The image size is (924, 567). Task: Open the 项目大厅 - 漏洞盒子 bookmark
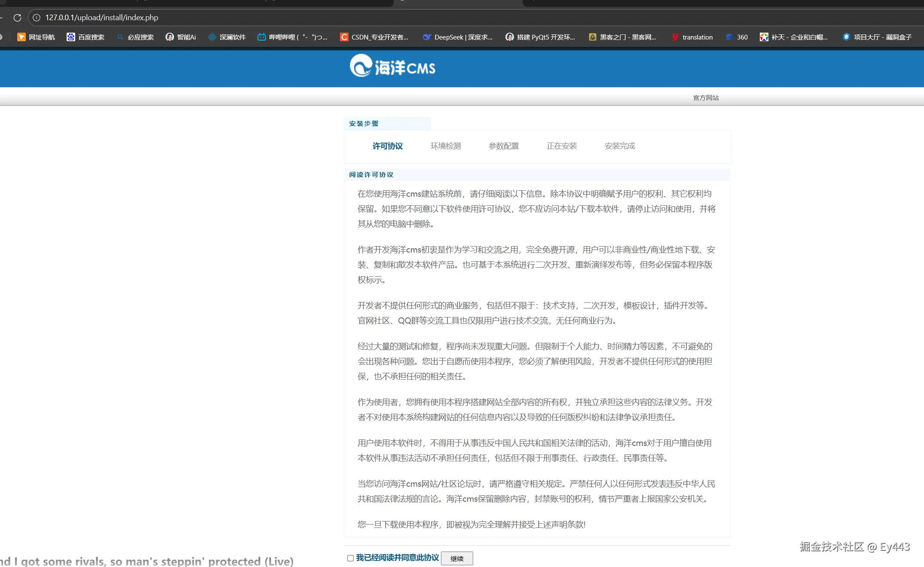tap(877, 37)
